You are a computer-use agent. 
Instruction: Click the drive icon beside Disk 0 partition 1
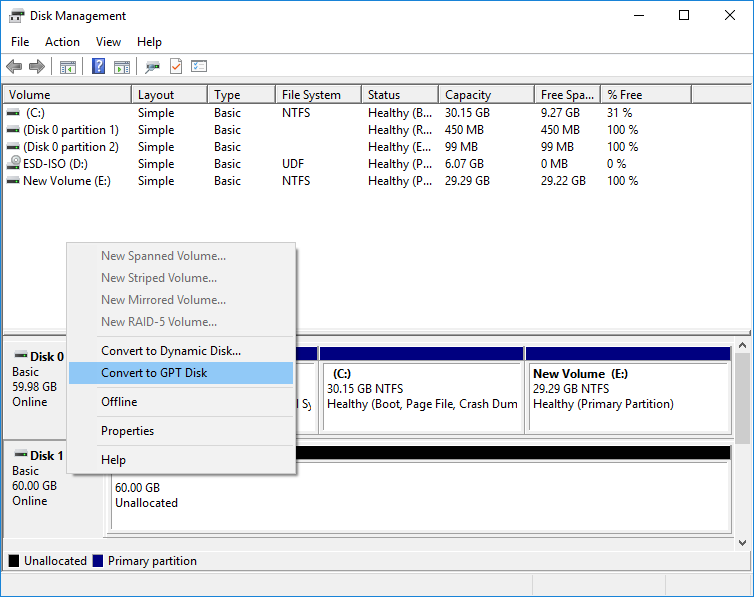(13, 130)
